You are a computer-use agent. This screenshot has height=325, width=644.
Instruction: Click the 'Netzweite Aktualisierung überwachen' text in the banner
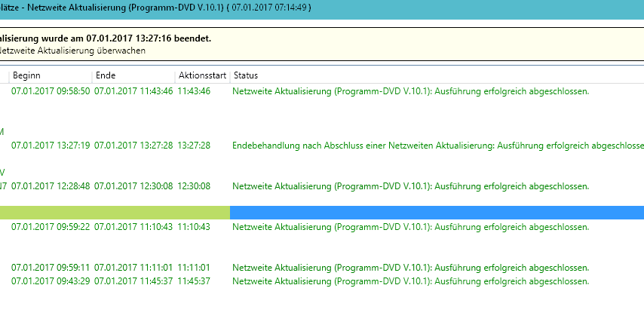pyautogui.click(x=73, y=51)
